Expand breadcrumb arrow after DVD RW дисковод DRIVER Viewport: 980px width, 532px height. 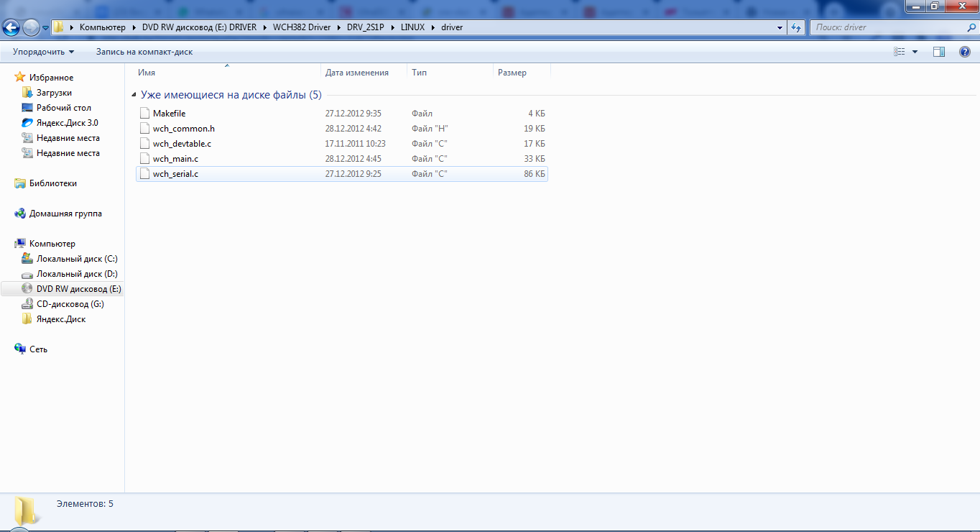[x=264, y=27]
